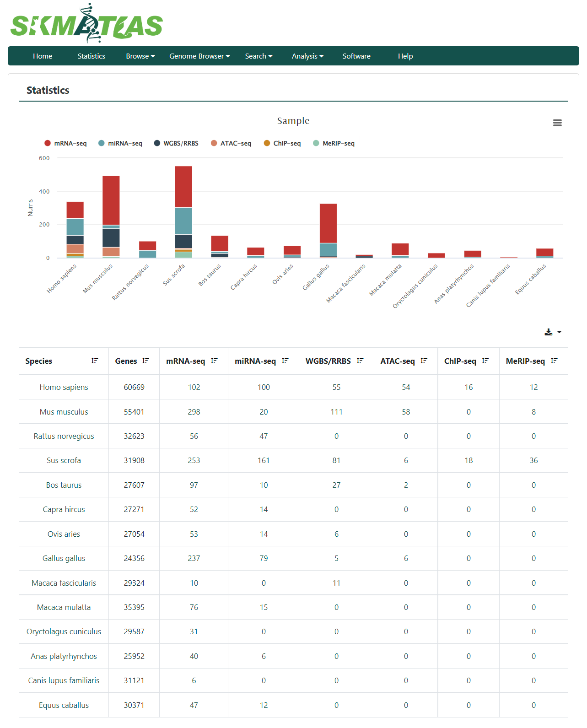Viewport: 587px width, 728px height.
Task: Click mRNA-seq value 253 for Sus scrofa
Action: point(194,460)
